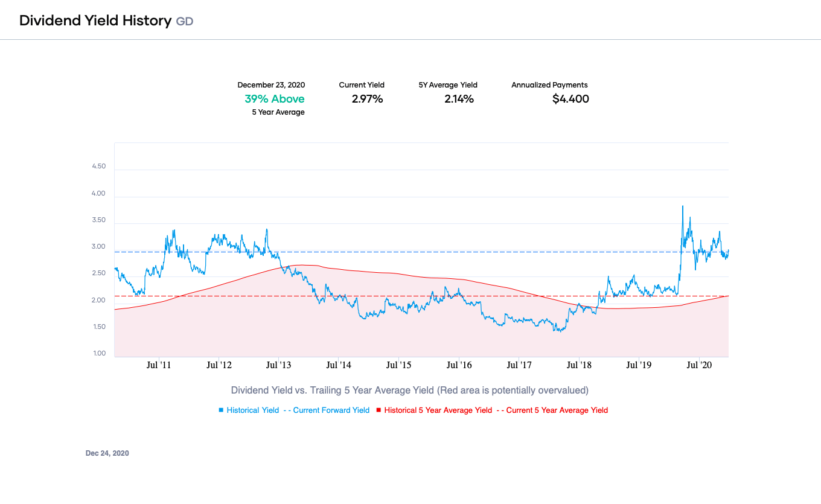This screenshot has height=504, width=821.
Task: Click the Jul '15 x-axis label
Action: pos(398,365)
